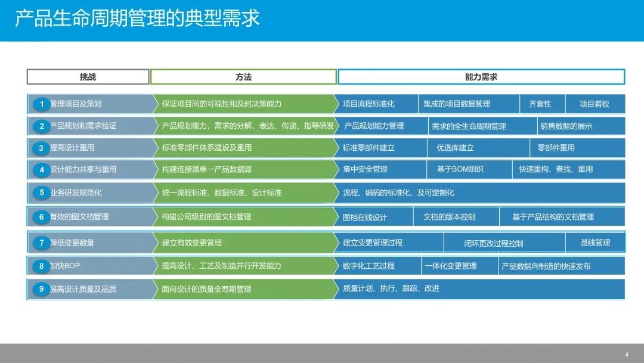Screen dimensions: 644x363
Task: Select the text 有效的图文档管理
Action: (x=79, y=217)
